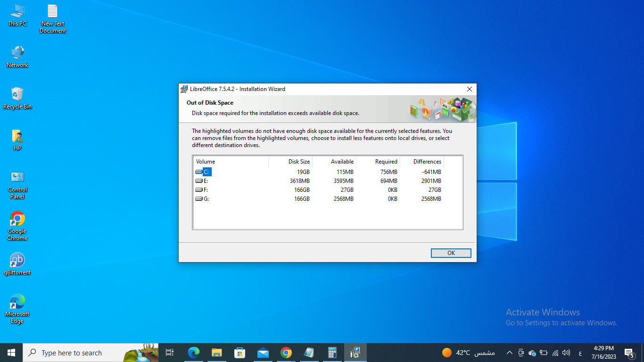The height and width of the screenshot is (362, 644).
Task: Open Calculator from the taskbar
Action: pyautogui.click(x=332, y=353)
